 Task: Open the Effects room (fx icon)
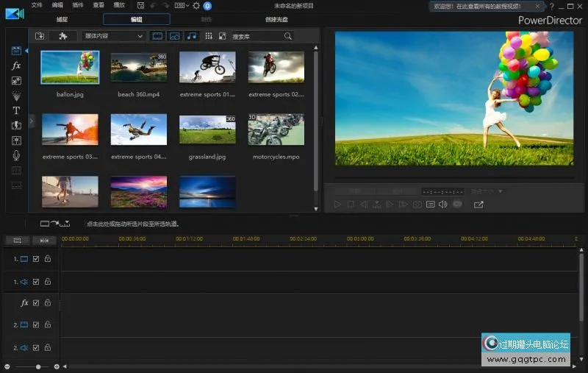16,66
